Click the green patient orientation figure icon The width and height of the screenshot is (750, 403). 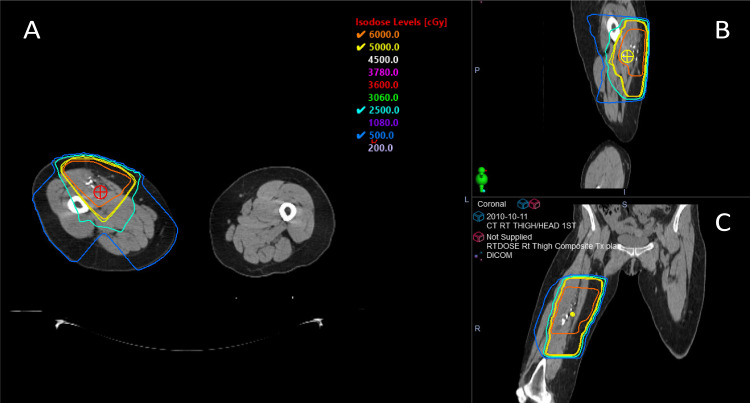(x=482, y=180)
